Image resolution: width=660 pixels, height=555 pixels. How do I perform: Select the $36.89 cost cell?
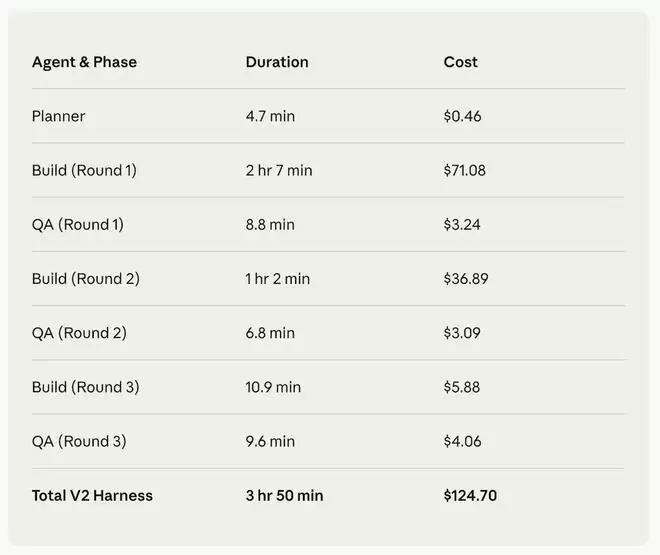click(466, 278)
